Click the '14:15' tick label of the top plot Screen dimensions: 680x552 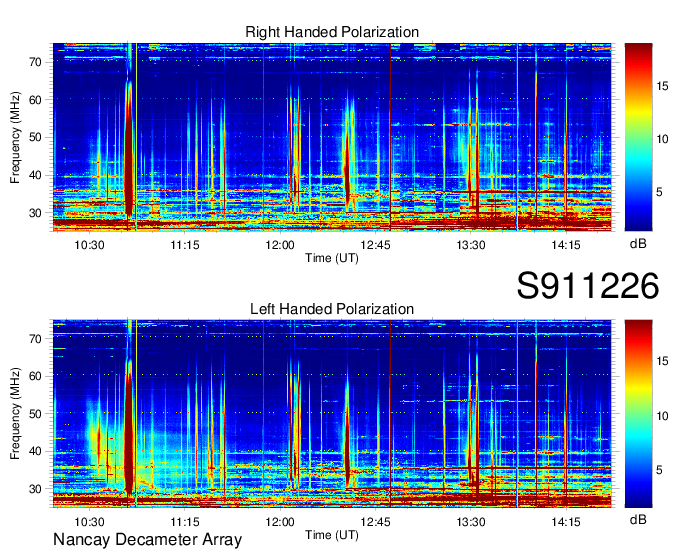click(566, 245)
